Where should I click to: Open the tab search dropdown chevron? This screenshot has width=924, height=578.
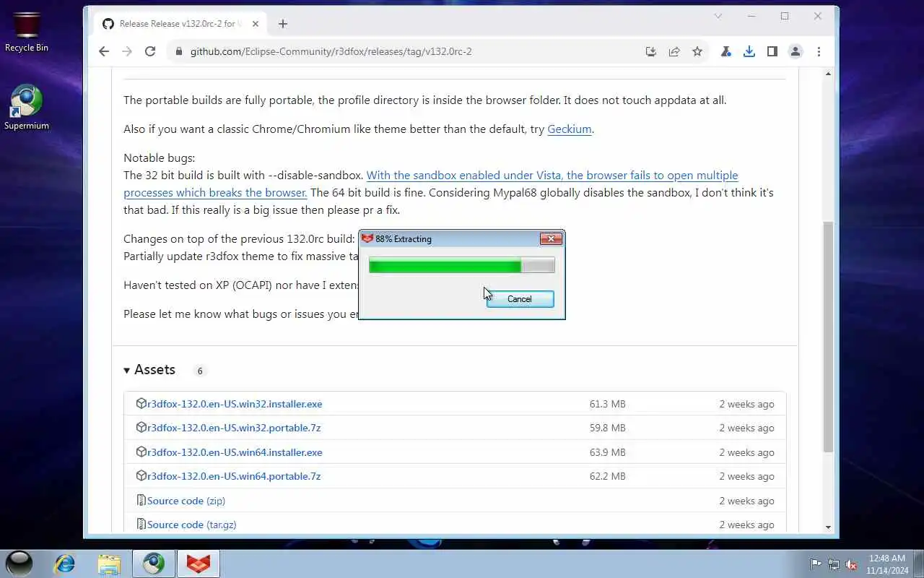718,16
